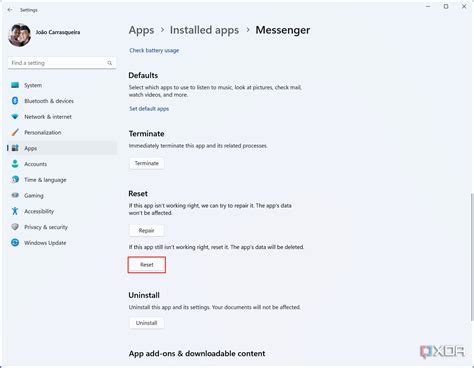Click the João Carrasqueira account name
This screenshot has height=368, width=474.
coord(58,32)
